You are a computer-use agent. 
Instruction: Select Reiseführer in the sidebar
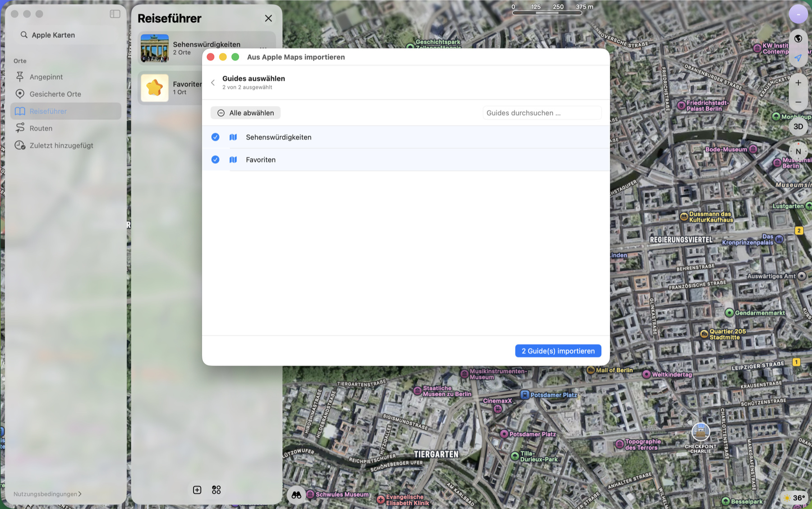(x=65, y=111)
